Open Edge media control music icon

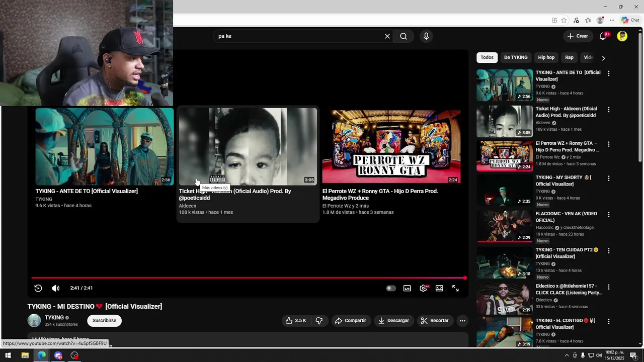coord(576,20)
